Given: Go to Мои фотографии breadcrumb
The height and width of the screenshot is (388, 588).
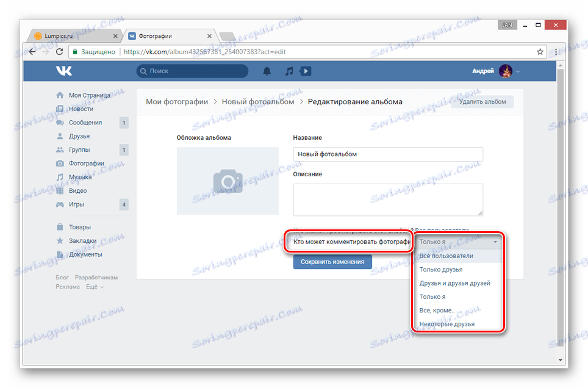Looking at the screenshot, I should coord(177,102).
